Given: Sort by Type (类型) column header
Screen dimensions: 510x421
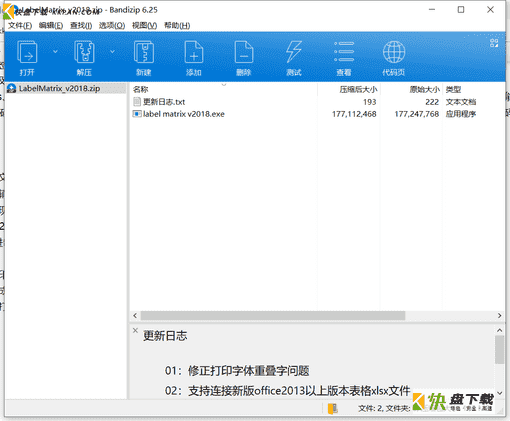Looking at the screenshot, I should [453, 89].
